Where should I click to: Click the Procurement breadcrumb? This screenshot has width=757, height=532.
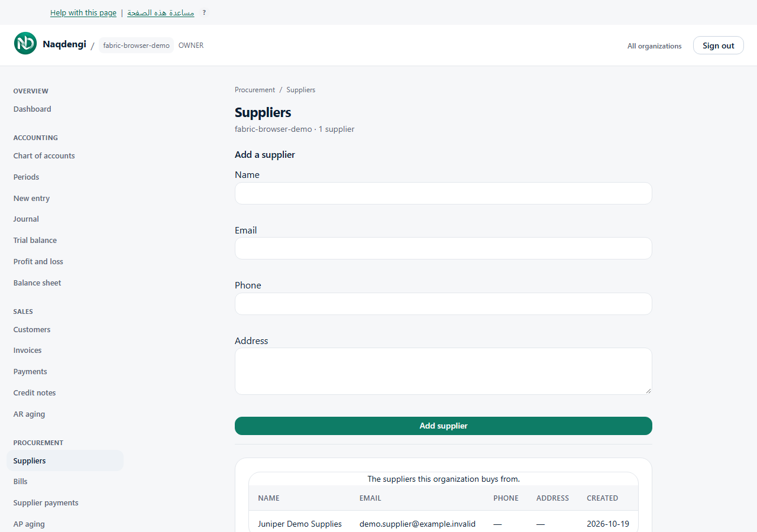coord(255,90)
